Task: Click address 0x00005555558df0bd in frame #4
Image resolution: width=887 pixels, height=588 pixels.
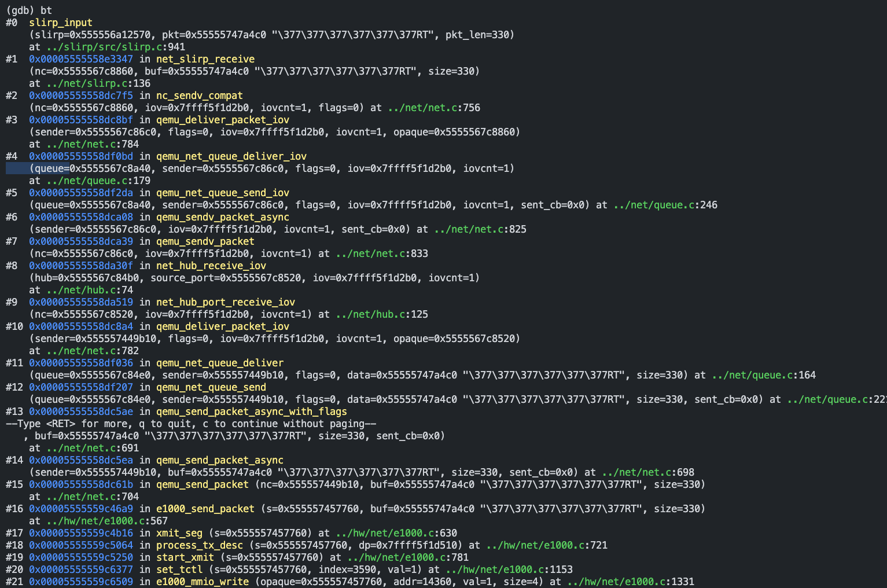Action: tap(81, 156)
